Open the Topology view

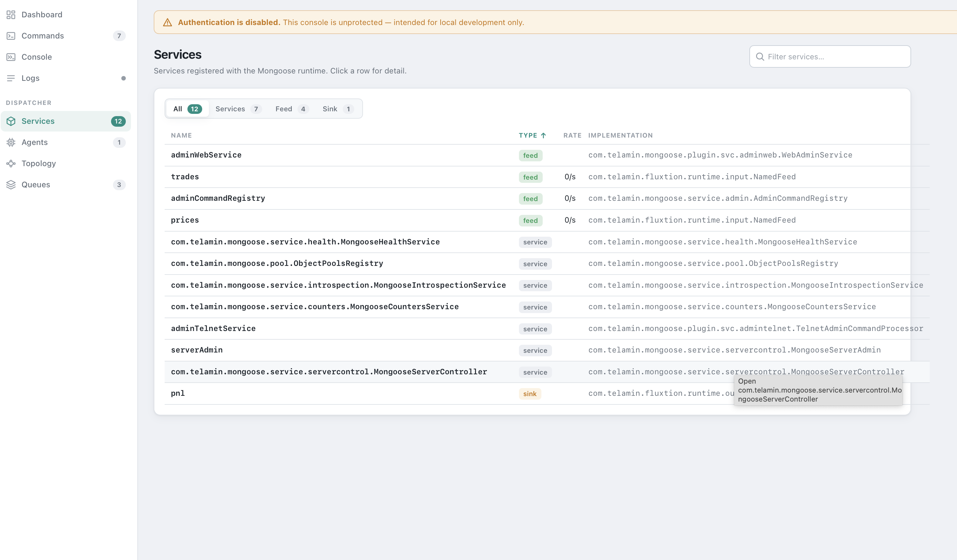point(66,164)
